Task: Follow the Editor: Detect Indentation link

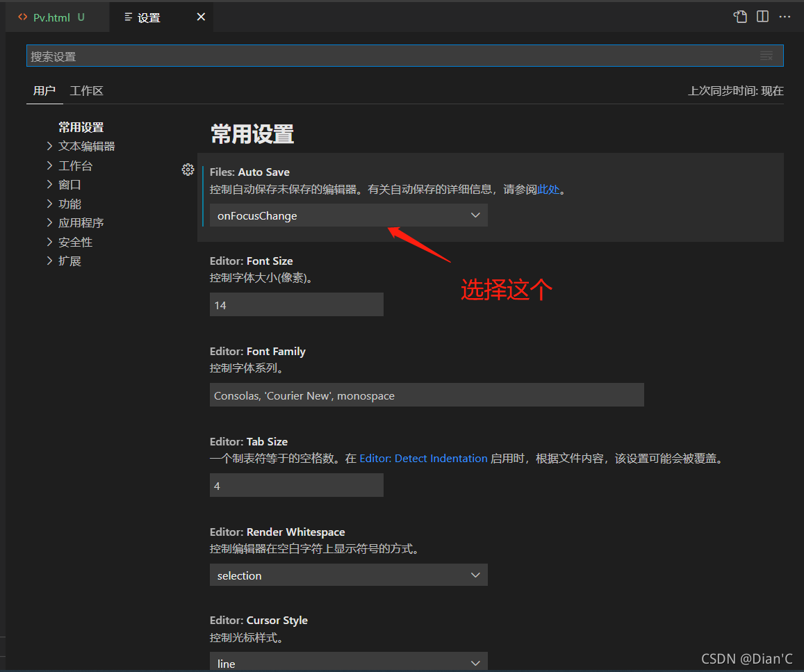Action: click(423, 458)
